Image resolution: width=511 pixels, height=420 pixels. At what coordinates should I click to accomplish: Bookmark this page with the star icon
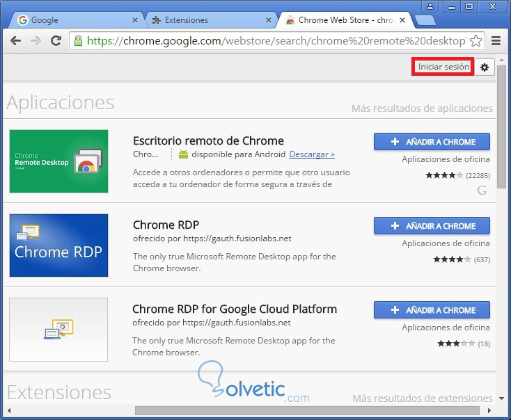pyautogui.click(x=475, y=41)
